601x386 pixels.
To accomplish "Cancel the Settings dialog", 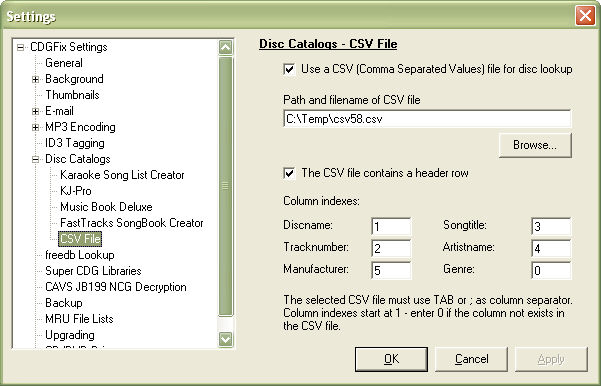I will point(471,359).
